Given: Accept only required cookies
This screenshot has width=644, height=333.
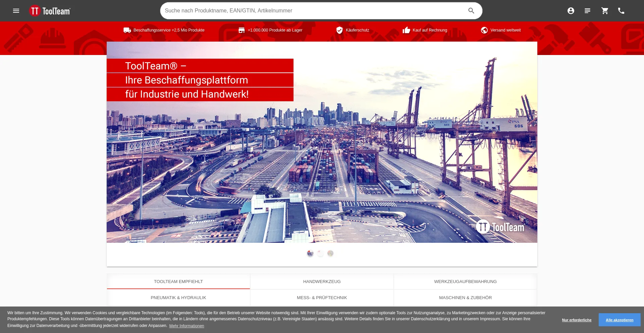Looking at the screenshot, I should click(577, 320).
